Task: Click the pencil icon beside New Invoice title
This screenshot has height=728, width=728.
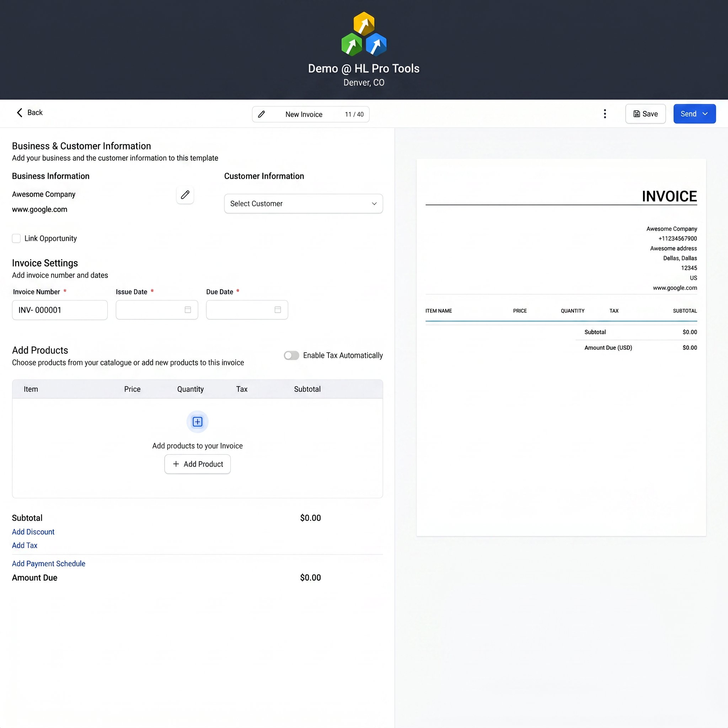Action: [x=262, y=114]
